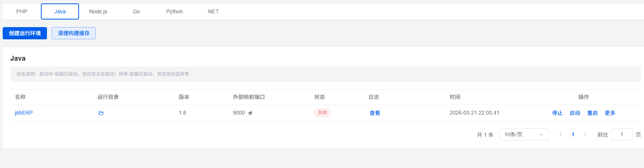Switch to the Node.js tab
Screen dimensions: 644x168
coord(98,11)
